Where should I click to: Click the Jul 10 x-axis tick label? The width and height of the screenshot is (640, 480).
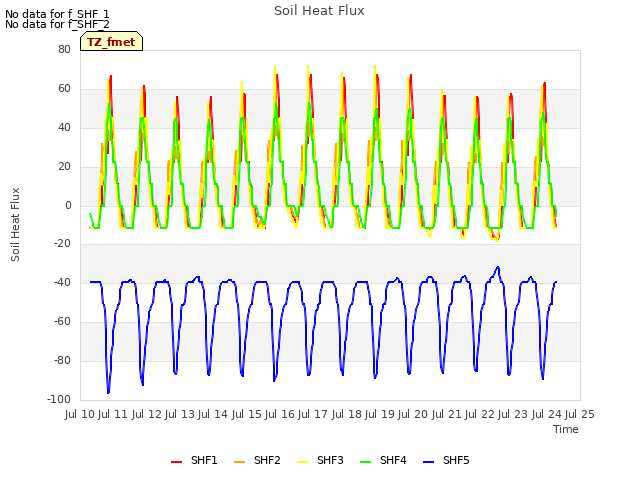pyautogui.click(x=80, y=414)
